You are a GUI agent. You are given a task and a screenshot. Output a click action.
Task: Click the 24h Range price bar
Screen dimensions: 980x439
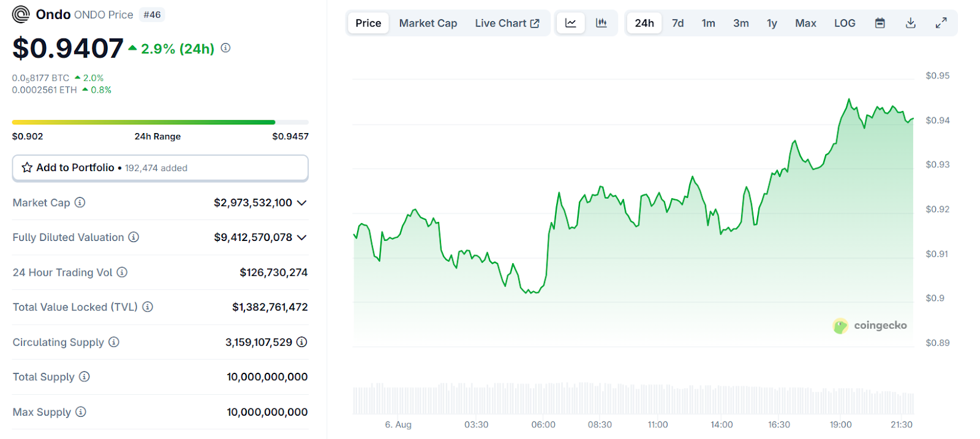coord(160,123)
